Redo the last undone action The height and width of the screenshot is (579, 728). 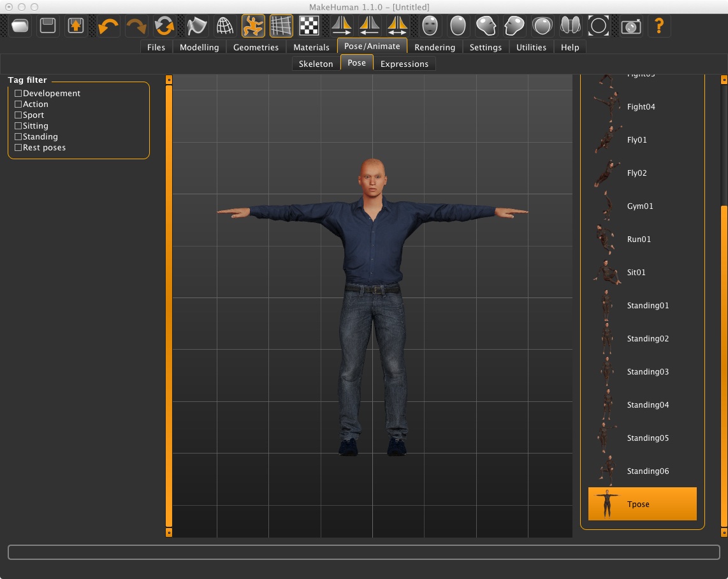pyautogui.click(x=136, y=26)
